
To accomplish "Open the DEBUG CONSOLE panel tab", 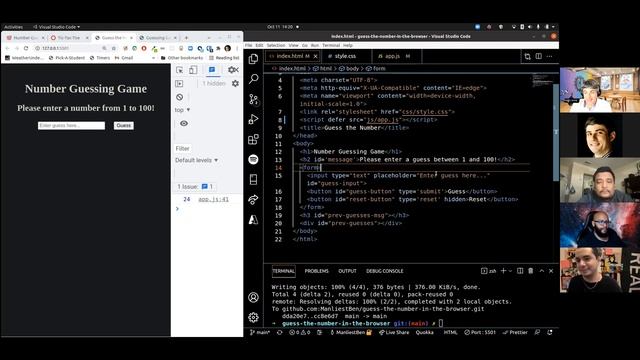I will point(384,271).
